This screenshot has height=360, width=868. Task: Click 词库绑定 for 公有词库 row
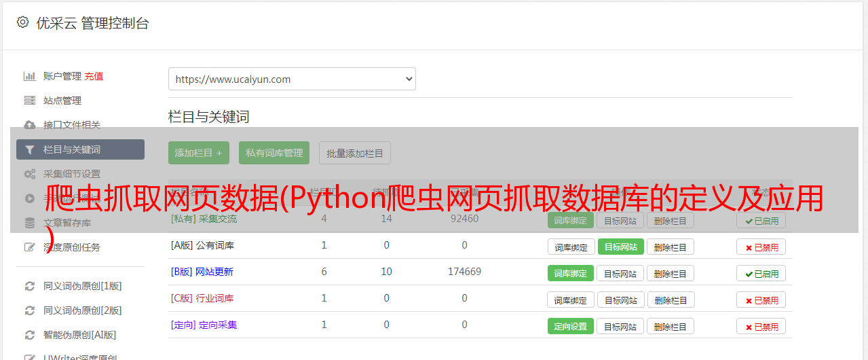[x=571, y=247]
